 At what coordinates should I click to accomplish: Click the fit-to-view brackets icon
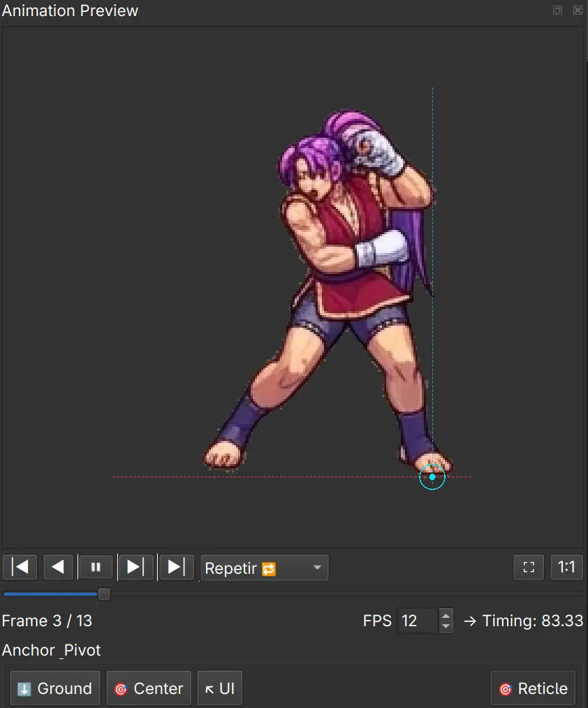tap(529, 567)
